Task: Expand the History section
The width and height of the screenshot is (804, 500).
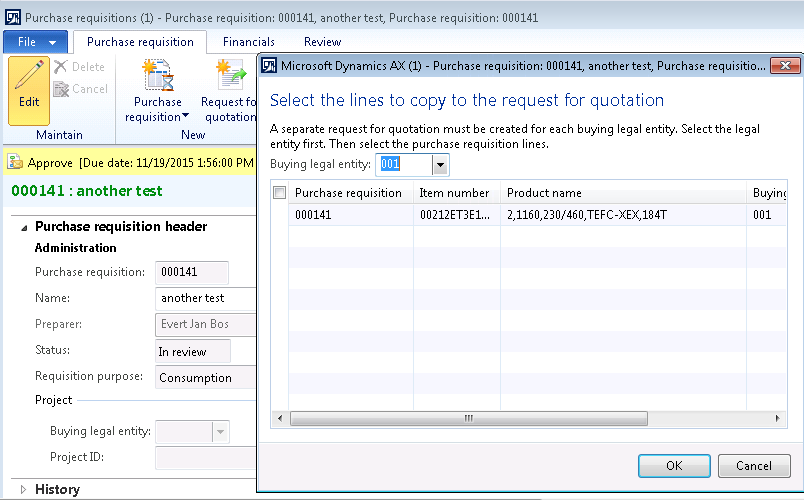Action: [x=22, y=490]
